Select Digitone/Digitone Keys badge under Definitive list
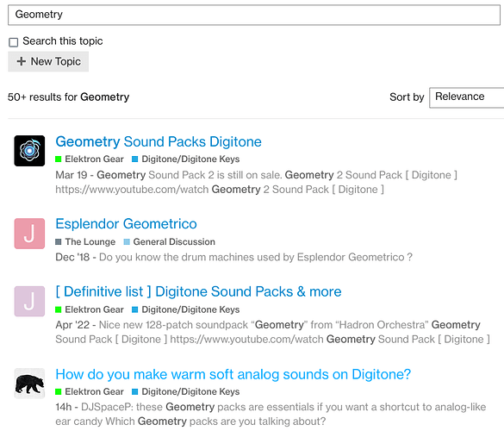This screenshot has width=504, height=431. [x=186, y=309]
